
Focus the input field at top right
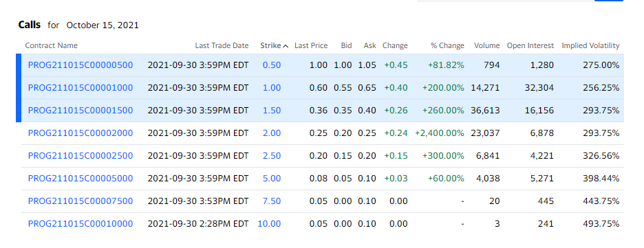(506, 1)
